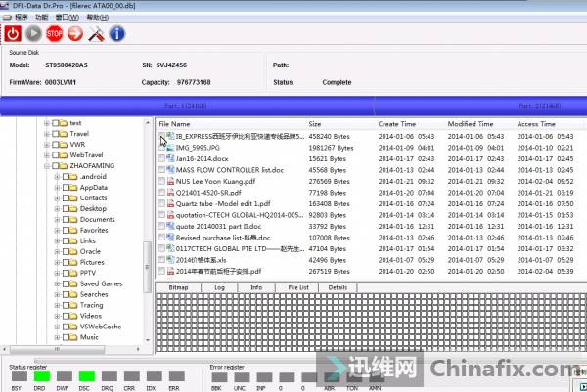This screenshot has height=392, width=587.
Task: Check the Travel folder checkbox
Action: coord(56,134)
